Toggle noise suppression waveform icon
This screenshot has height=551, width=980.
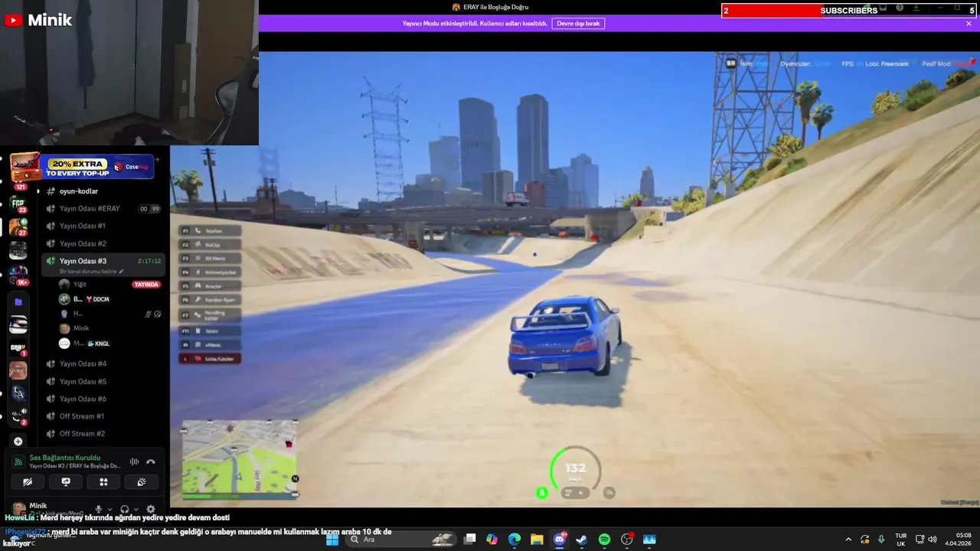(134, 461)
